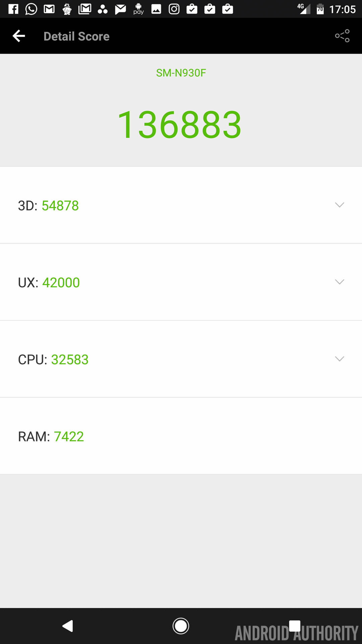Expand the 3D score details
362x644 pixels.
coord(340,205)
